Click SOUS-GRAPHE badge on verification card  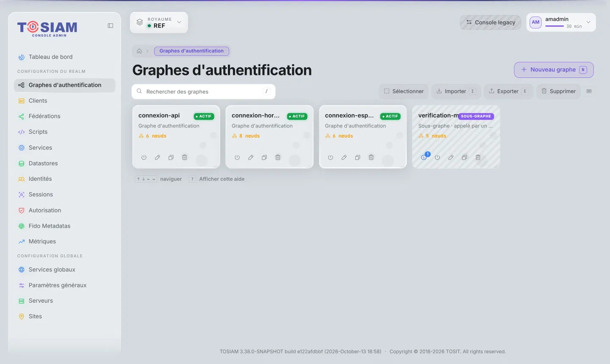[476, 116]
